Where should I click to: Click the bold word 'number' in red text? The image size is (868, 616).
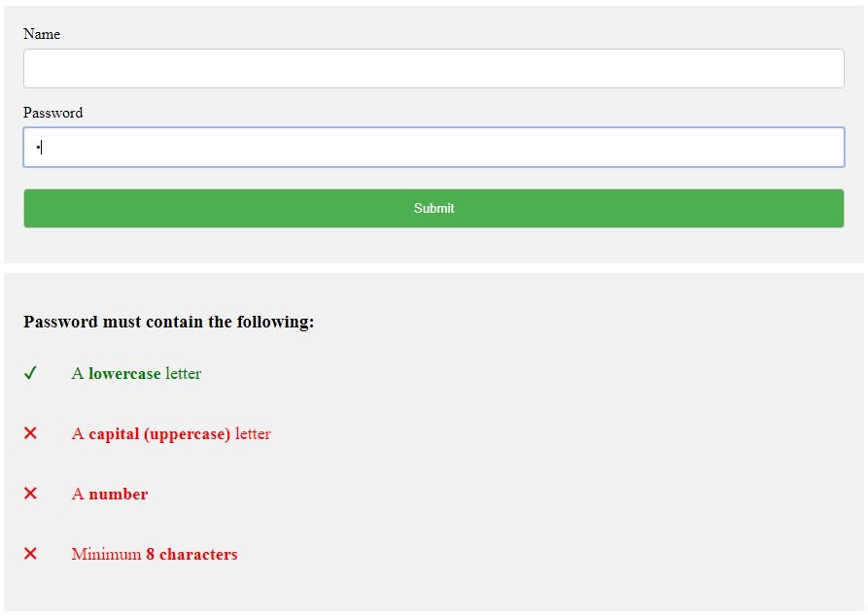[119, 494]
